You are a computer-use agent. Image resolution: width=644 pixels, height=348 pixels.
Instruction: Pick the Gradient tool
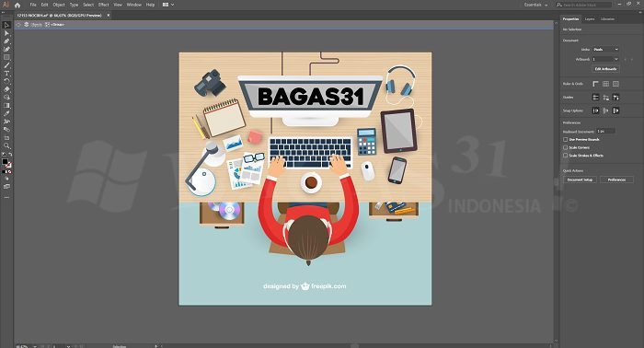(6, 106)
